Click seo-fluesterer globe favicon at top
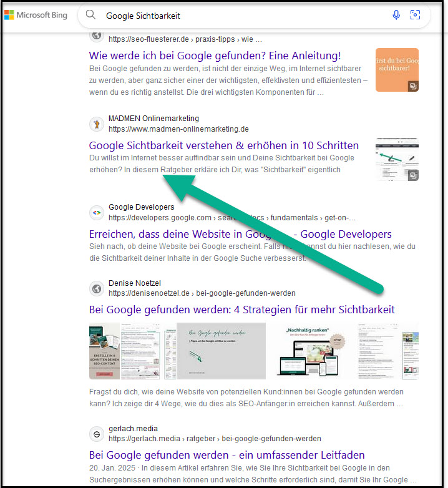 97,36
